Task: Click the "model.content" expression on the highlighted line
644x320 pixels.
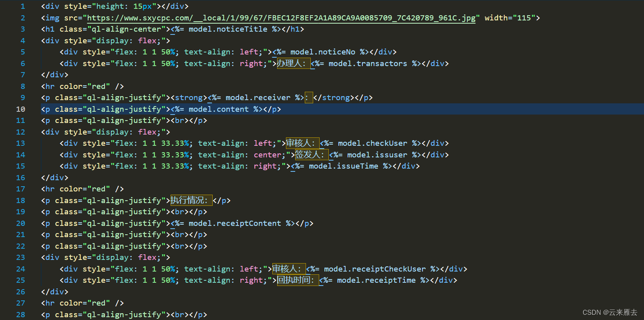Action: point(219,109)
